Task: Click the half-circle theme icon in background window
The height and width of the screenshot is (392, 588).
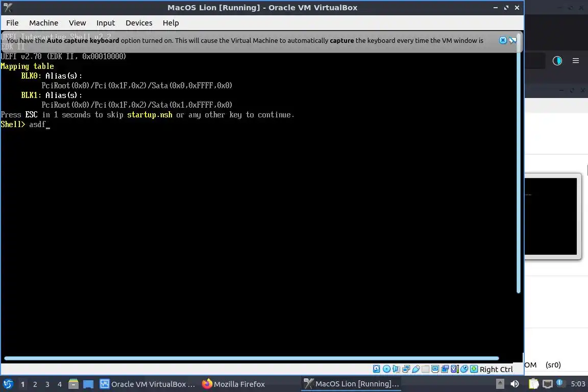Action: (x=557, y=61)
